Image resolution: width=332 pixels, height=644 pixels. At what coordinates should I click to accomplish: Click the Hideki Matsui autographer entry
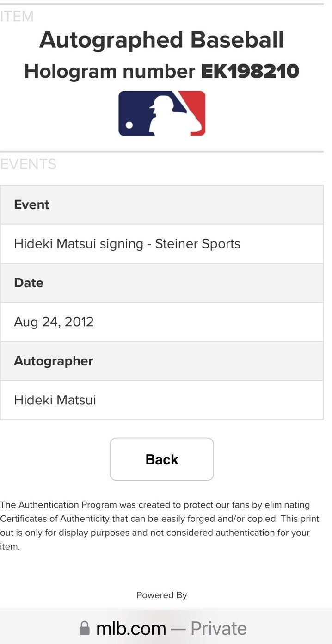[54, 400]
